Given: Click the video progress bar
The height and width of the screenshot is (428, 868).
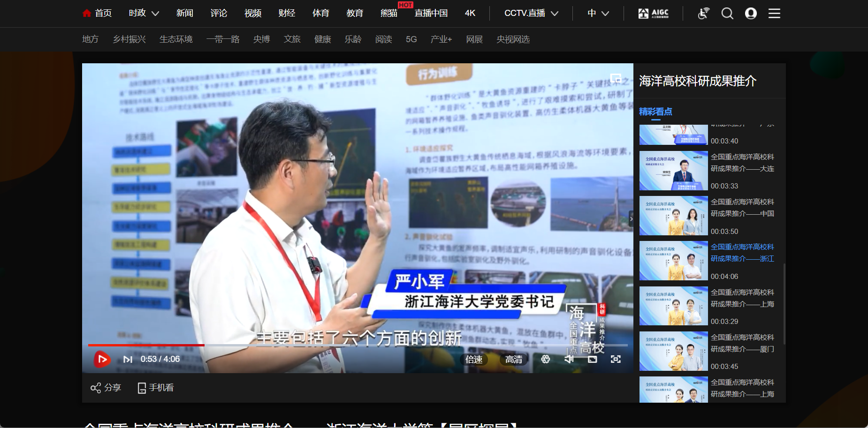Looking at the screenshot, I should click(x=358, y=345).
